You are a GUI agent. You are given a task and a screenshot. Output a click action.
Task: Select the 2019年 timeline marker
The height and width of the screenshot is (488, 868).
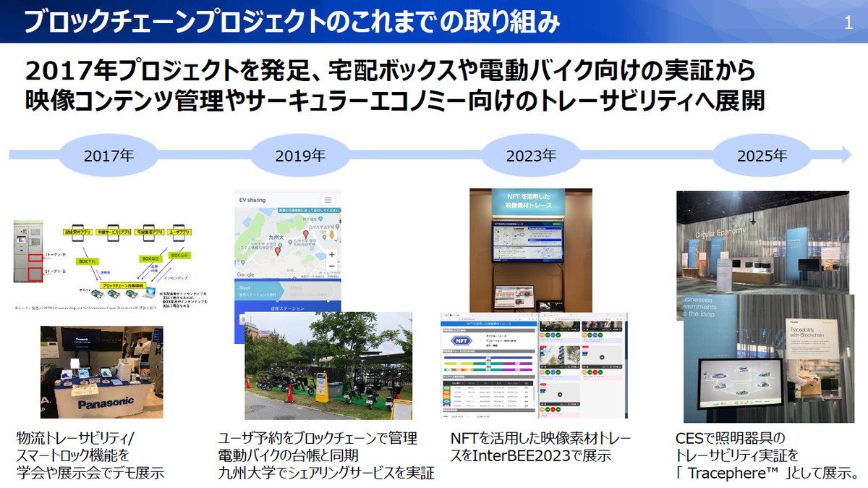click(300, 155)
